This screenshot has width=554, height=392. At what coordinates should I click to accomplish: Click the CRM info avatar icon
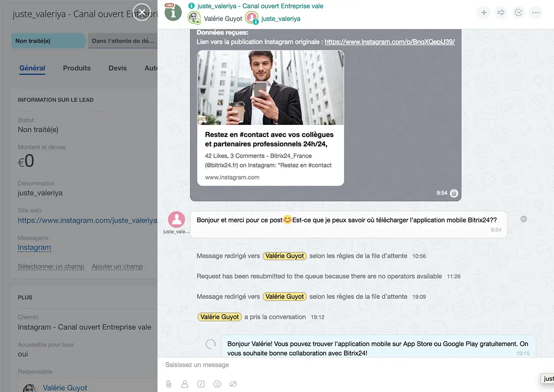coord(173,12)
